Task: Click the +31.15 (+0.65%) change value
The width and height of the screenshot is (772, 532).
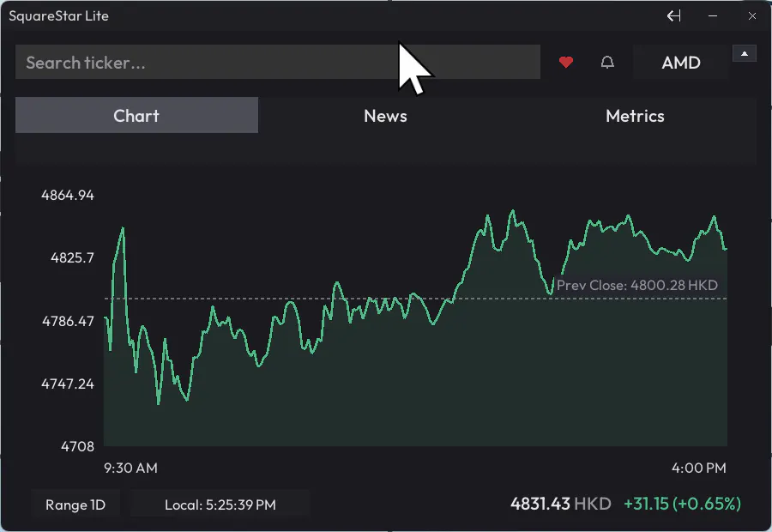Action: pos(683,504)
